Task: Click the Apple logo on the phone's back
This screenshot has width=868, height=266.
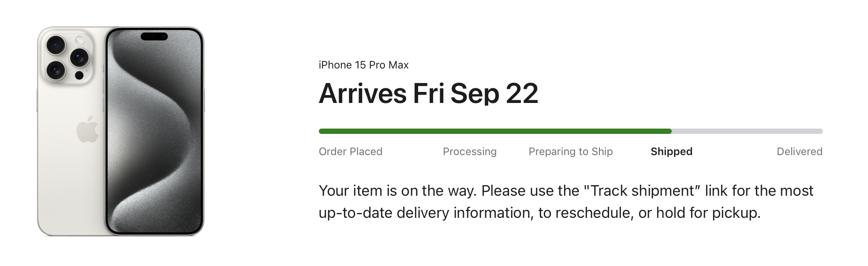Action: pyautogui.click(x=87, y=129)
